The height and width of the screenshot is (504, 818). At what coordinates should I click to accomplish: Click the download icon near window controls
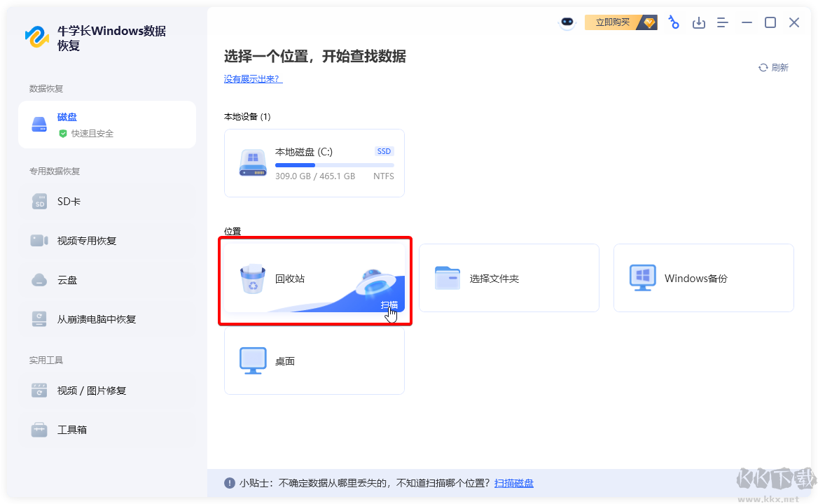698,22
